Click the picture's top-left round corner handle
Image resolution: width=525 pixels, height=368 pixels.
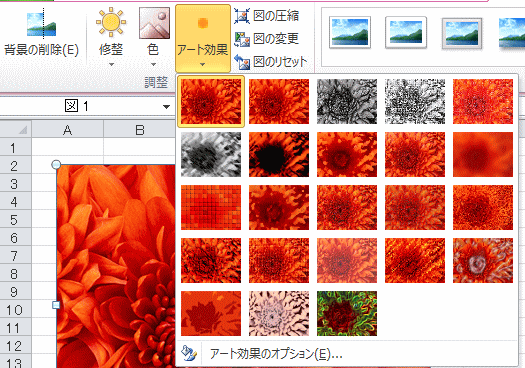(56, 164)
